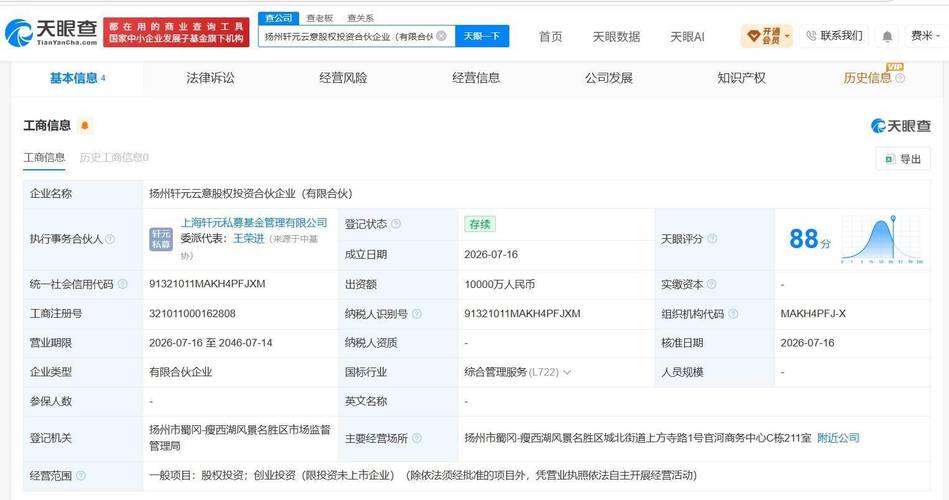Open the 费米 user dropdown
The image size is (949, 500).
click(x=926, y=36)
